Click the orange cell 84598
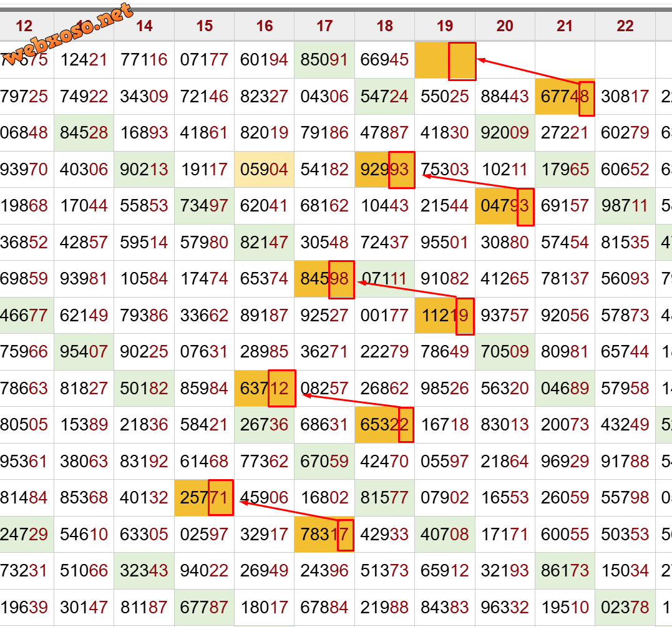The image size is (672, 627). (x=324, y=279)
